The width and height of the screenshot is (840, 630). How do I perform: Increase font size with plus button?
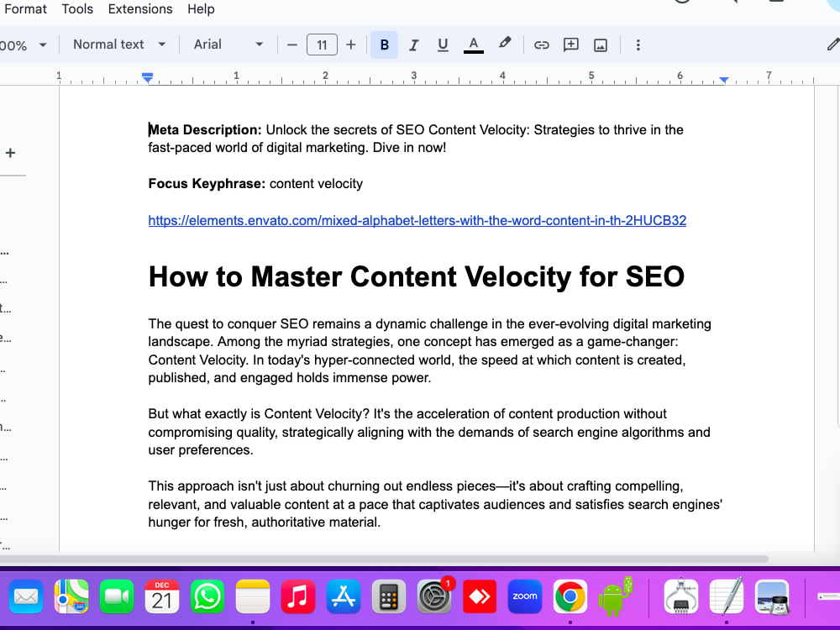(x=351, y=45)
